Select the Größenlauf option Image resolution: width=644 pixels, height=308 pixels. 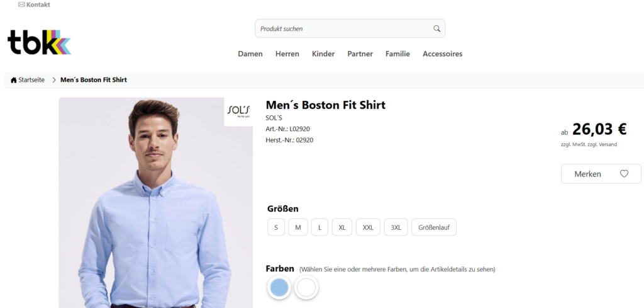434,227
